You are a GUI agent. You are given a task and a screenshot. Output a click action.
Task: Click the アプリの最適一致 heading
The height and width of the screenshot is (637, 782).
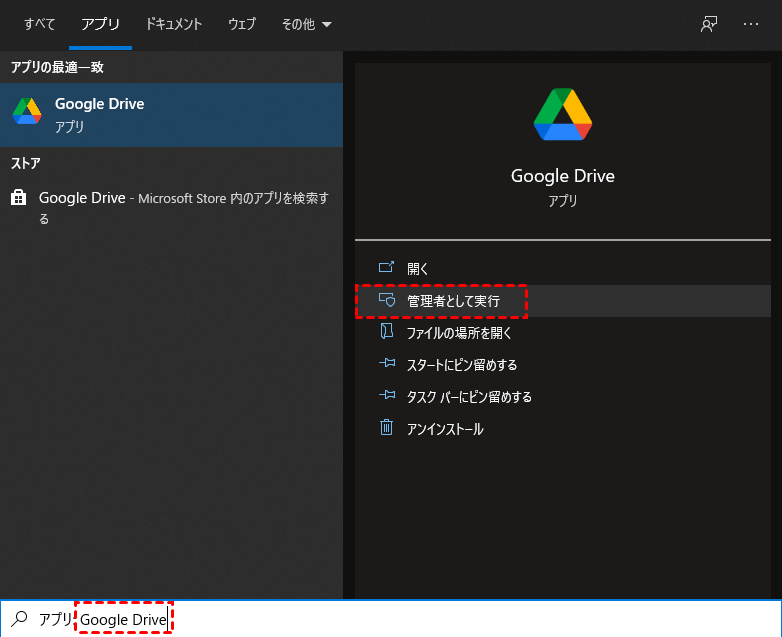pyautogui.click(x=57, y=67)
